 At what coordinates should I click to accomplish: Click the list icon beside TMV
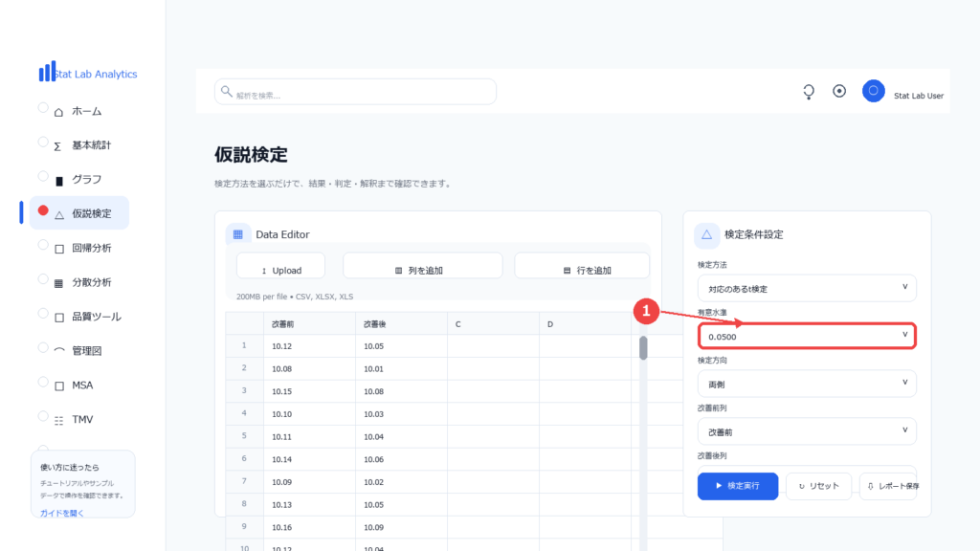coord(58,421)
